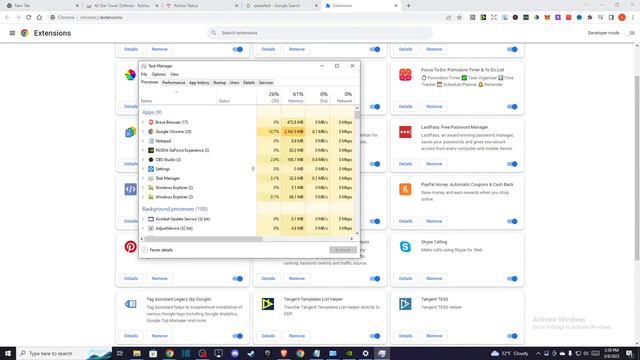This screenshot has width=640, height=360.
Task: Click the Focus To-Do extension logo
Action: click(x=405, y=75)
